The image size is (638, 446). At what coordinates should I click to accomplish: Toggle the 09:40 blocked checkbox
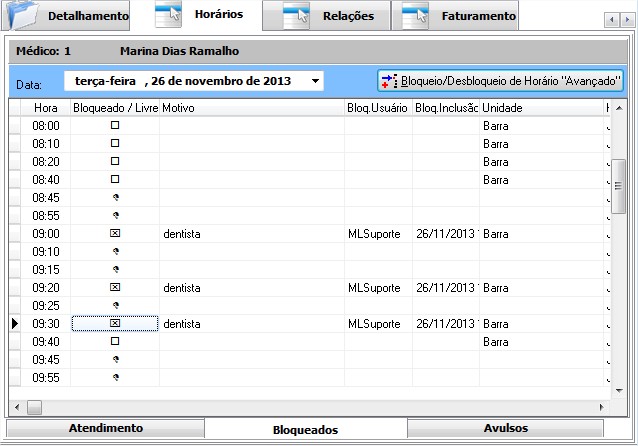(115, 342)
